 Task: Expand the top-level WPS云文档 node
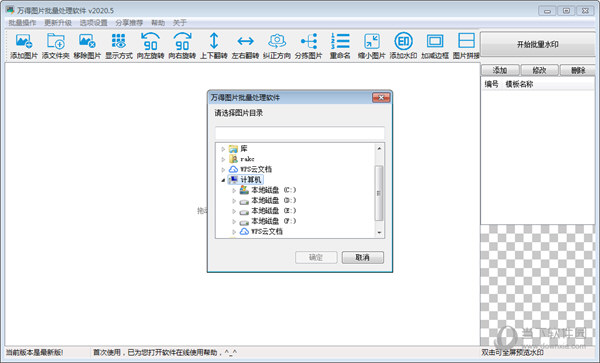pos(223,169)
